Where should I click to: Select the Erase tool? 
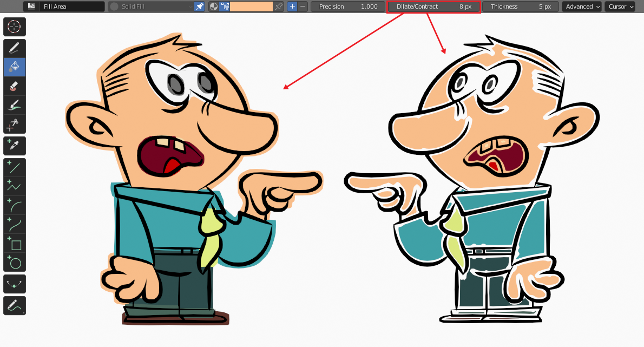[x=15, y=86]
